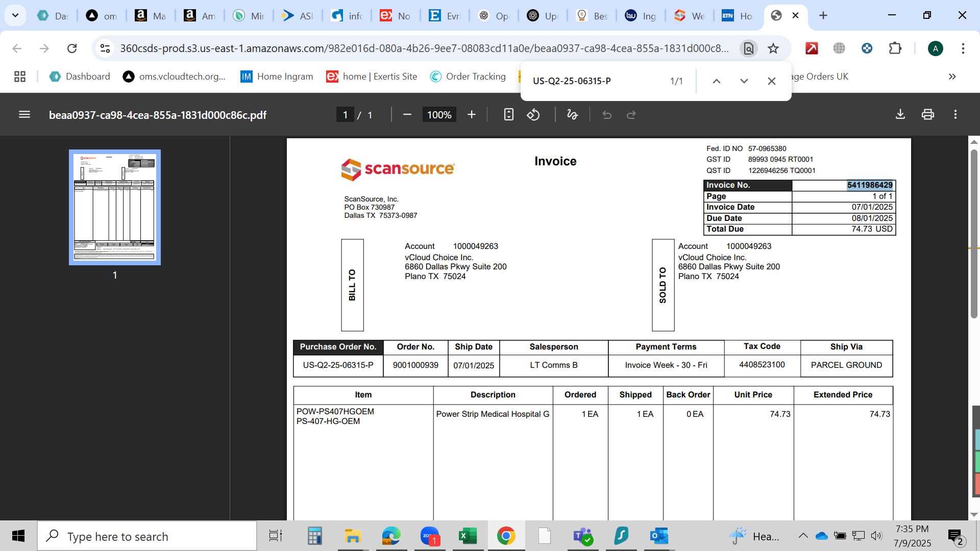Open Task View on the taskbar
Viewport: 980px width, 551px height.
point(276,536)
